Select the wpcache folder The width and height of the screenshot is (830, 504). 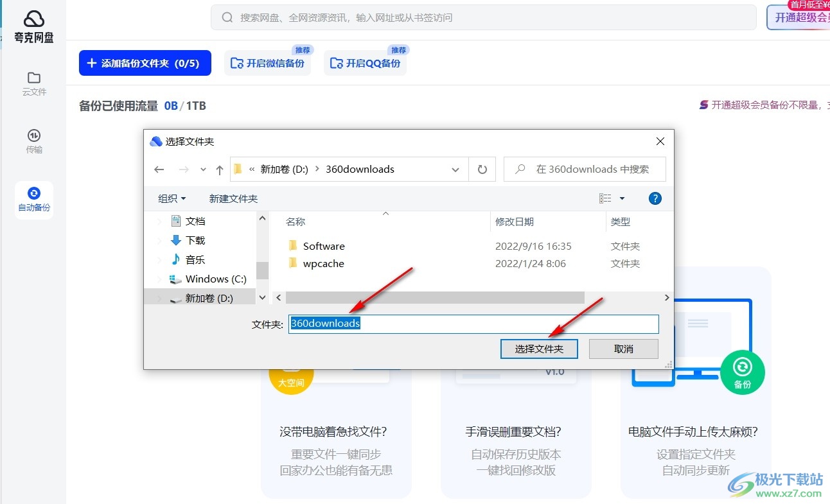tap(324, 263)
